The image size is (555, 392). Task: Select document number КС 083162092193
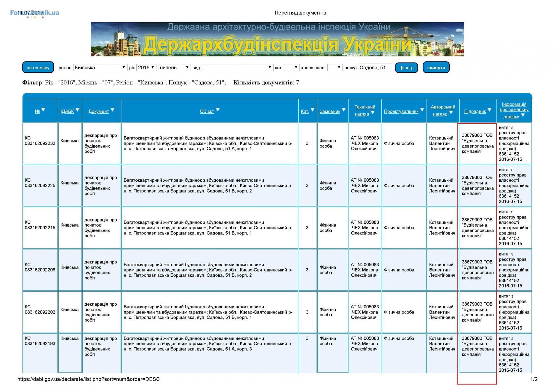40,341
